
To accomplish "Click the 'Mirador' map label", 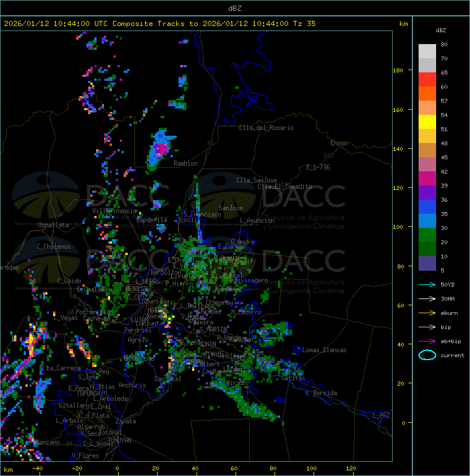I will (237, 383).
